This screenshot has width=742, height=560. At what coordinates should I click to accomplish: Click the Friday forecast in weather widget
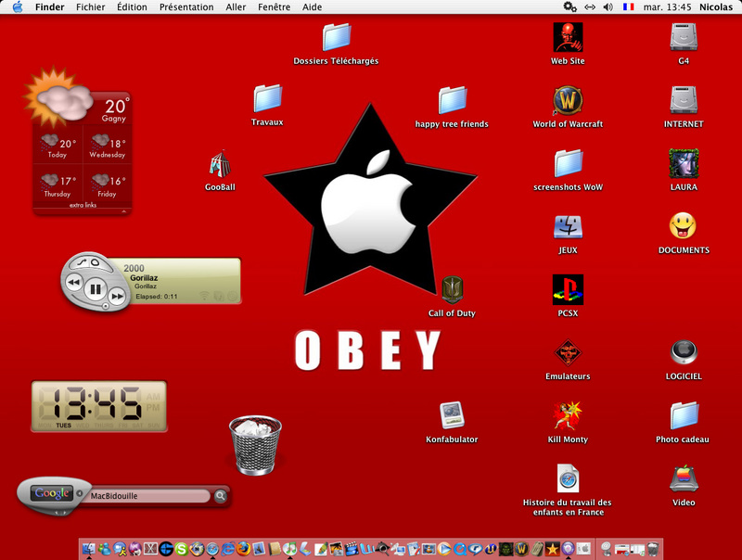[108, 185]
